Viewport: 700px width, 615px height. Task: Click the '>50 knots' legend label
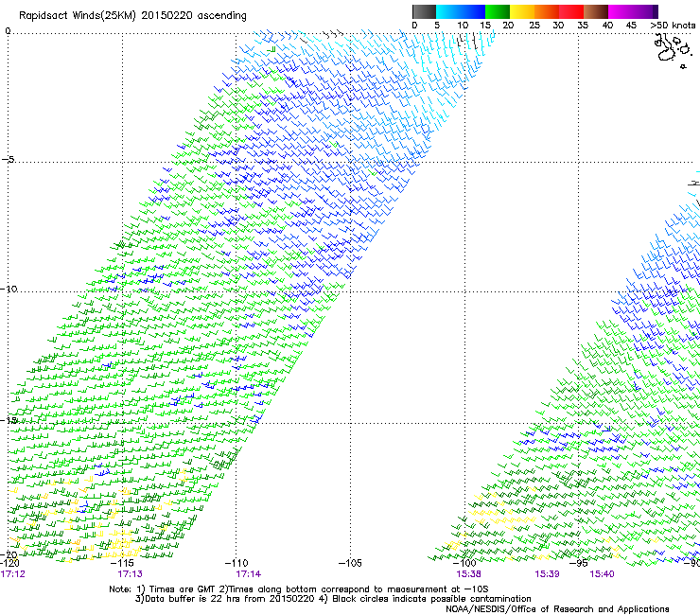point(673,26)
